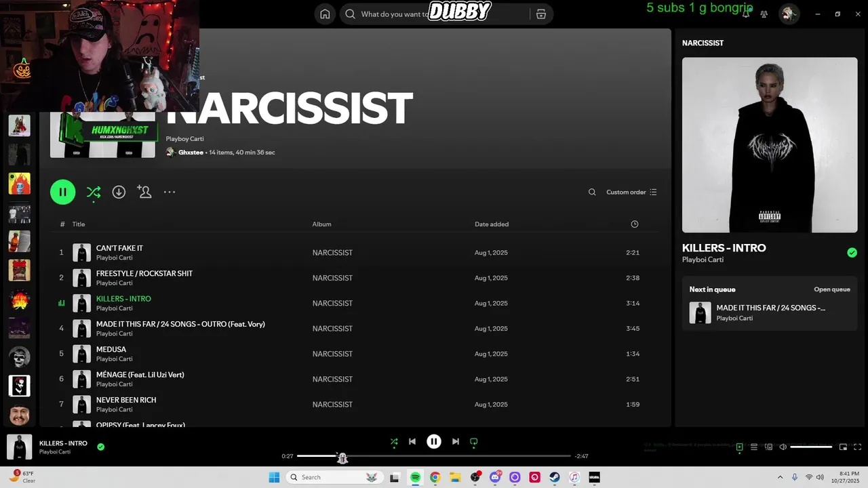Toggle shuffle next to the green play button
Screen dimensions: 868x488
click(x=94, y=192)
